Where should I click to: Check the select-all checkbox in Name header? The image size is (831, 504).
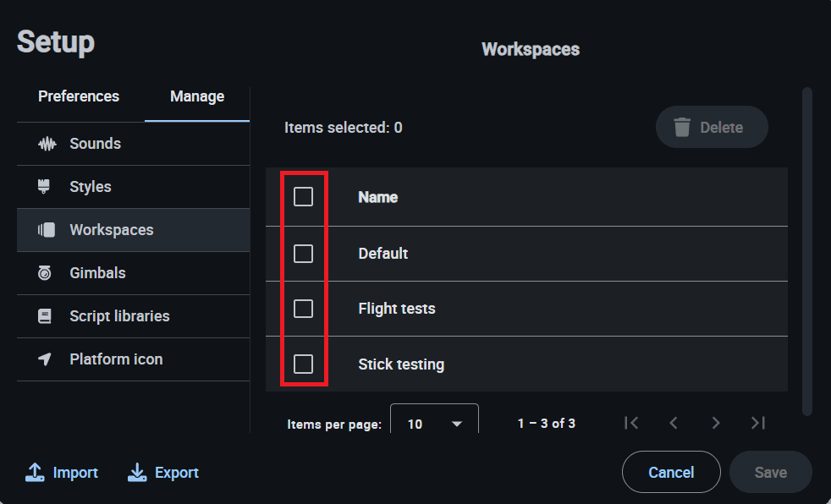[x=303, y=197]
